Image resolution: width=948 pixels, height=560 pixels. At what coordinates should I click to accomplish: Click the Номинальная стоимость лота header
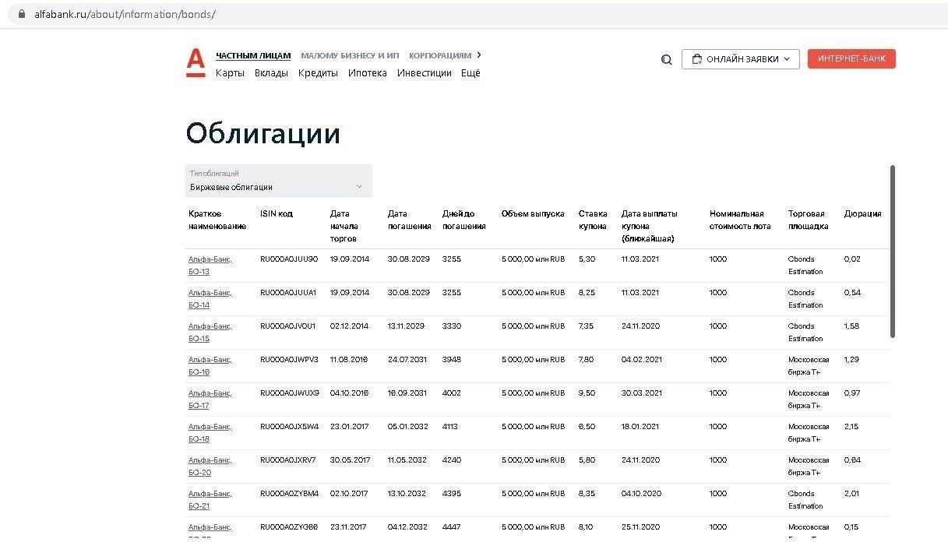coord(740,220)
